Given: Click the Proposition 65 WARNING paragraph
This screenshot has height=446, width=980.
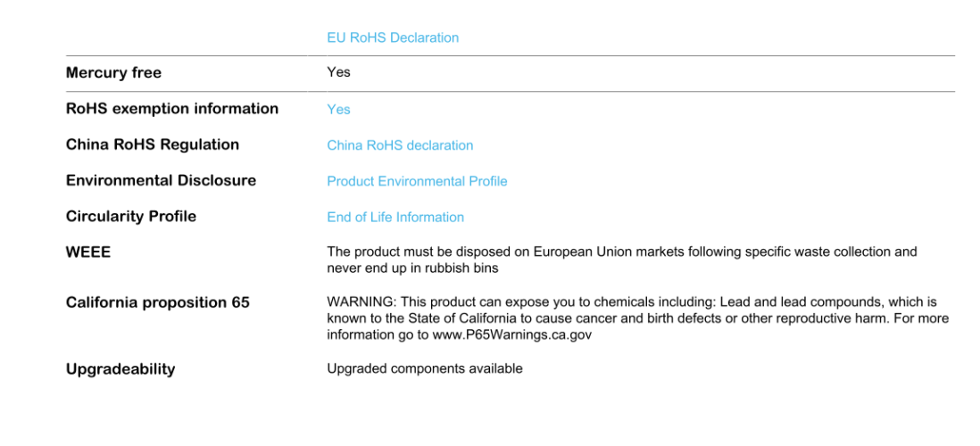Looking at the screenshot, I should tap(638, 318).
